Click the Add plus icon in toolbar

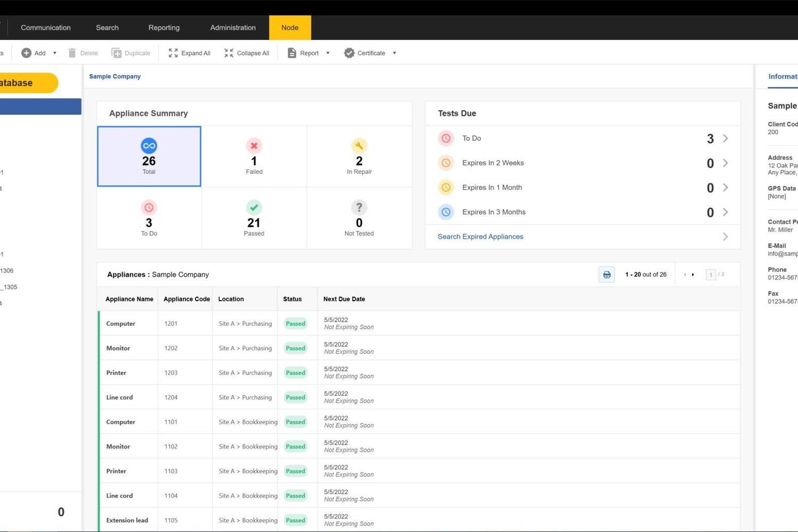click(26, 53)
